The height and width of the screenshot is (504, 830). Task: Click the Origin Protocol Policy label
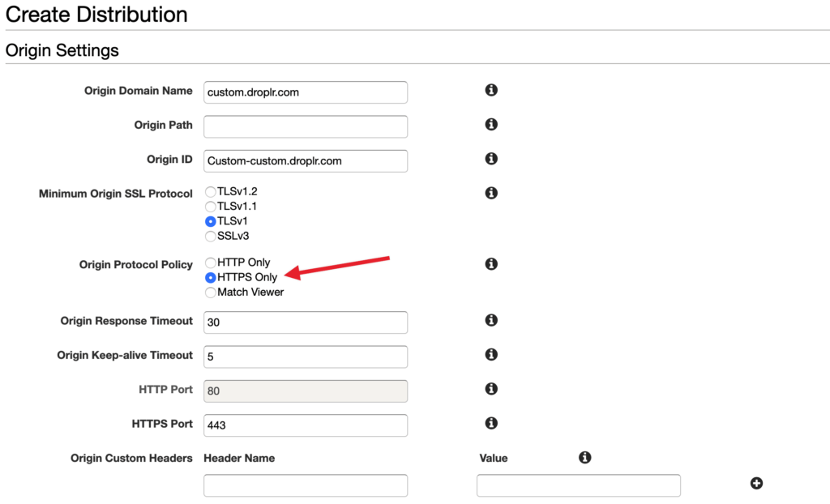coord(136,265)
